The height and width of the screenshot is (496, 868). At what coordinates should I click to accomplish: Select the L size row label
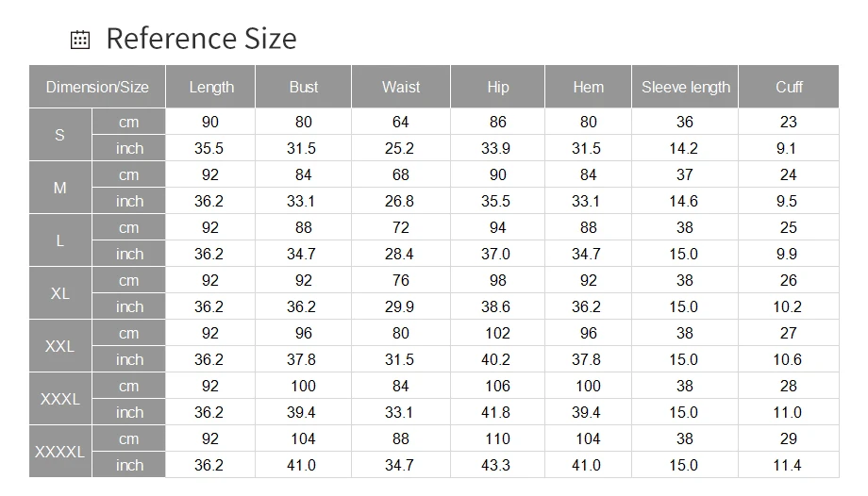(59, 240)
